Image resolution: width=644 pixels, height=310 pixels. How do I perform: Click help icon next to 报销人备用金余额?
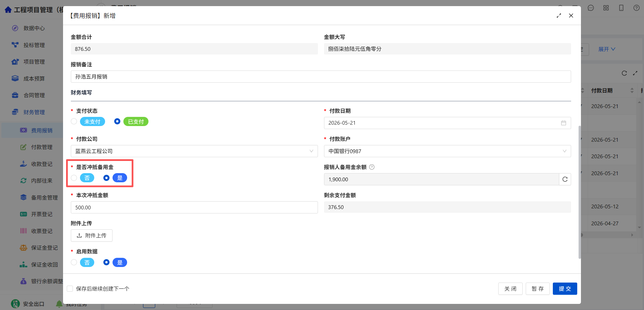tap(372, 167)
